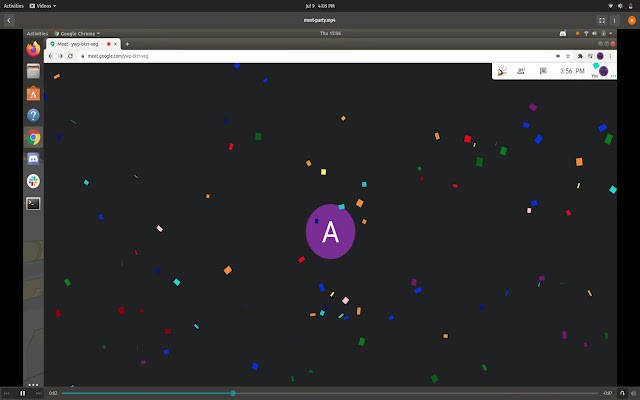Open Activities overview in top-left corner

(17, 5)
